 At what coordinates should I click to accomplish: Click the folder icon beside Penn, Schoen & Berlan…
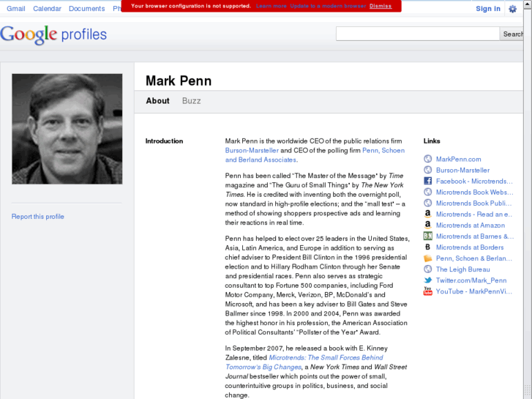[x=428, y=258]
